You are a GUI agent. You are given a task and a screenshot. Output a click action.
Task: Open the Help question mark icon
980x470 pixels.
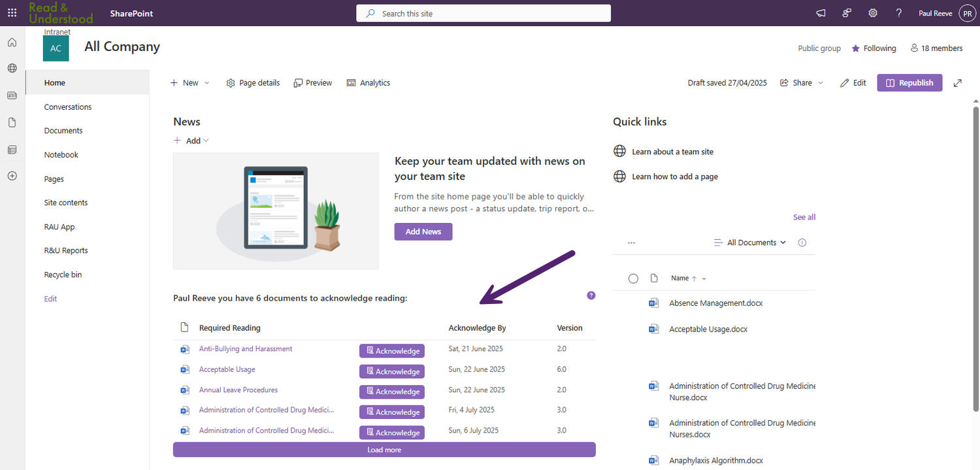[898, 12]
